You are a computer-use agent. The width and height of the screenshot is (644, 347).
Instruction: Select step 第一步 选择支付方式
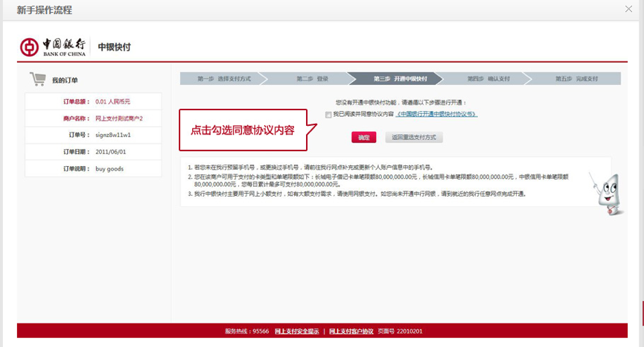pos(224,79)
